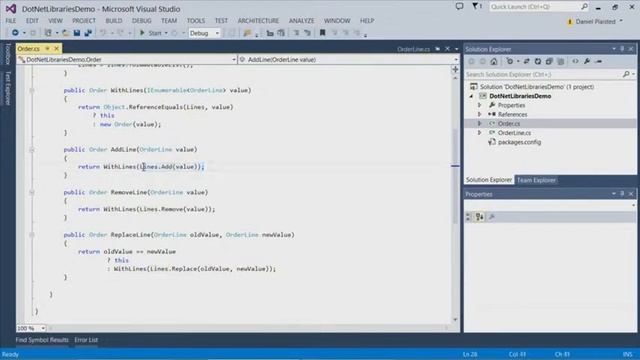The height and width of the screenshot is (360, 640).
Task: Click the Comment out lines icon
Action: click(x=296, y=33)
